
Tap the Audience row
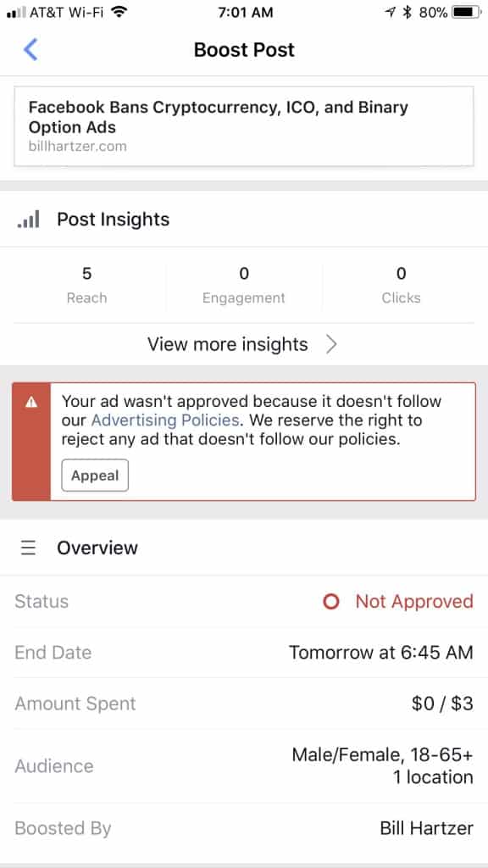243,765
